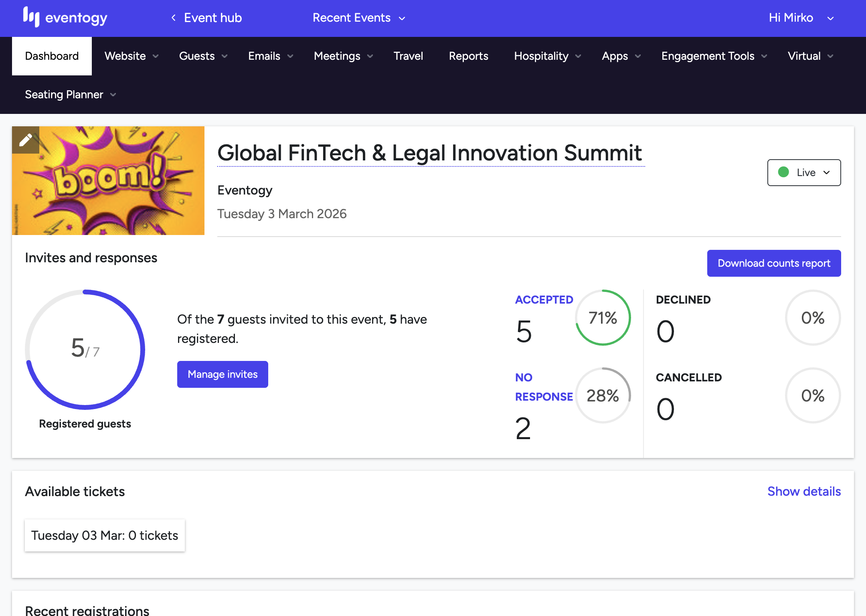Open the Reports tab
This screenshot has width=866, height=616.
click(468, 56)
